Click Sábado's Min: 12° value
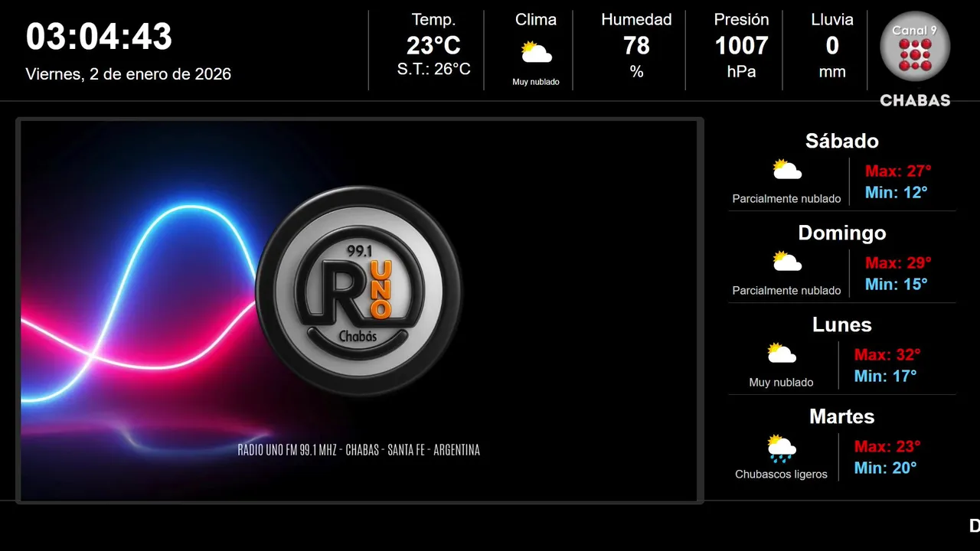Image resolution: width=980 pixels, height=551 pixels. tap(896, 192)
